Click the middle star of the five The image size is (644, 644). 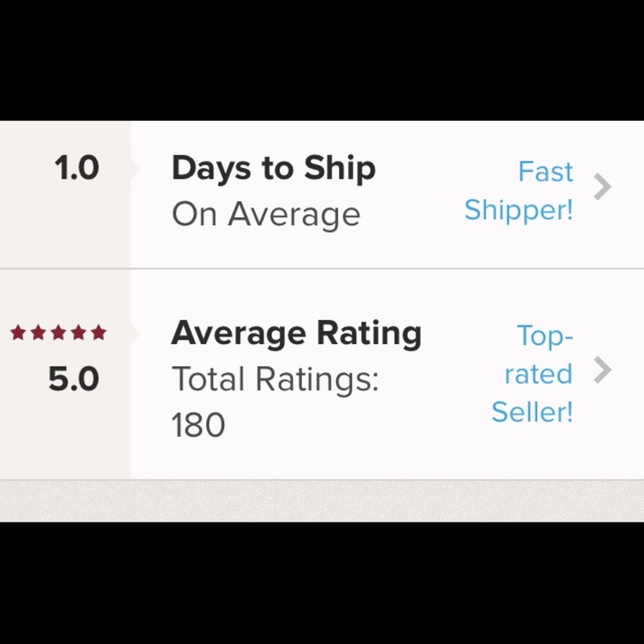[x=59, y=332]
